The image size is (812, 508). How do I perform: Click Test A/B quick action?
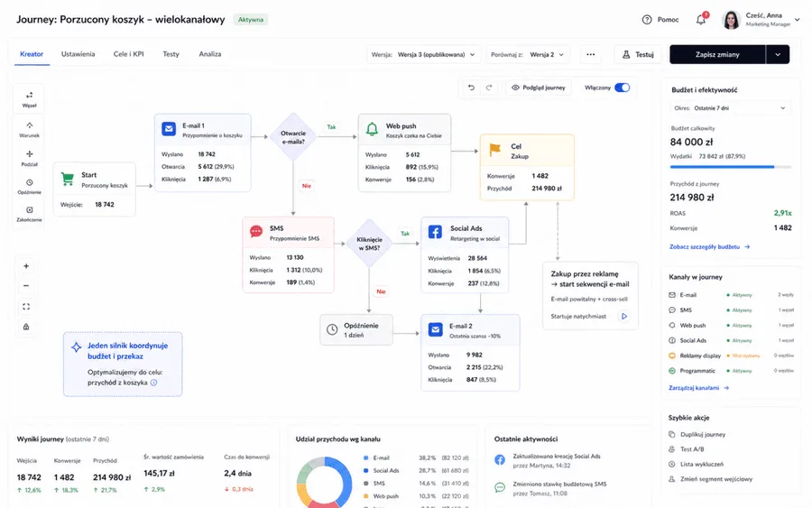click(687, 449)
